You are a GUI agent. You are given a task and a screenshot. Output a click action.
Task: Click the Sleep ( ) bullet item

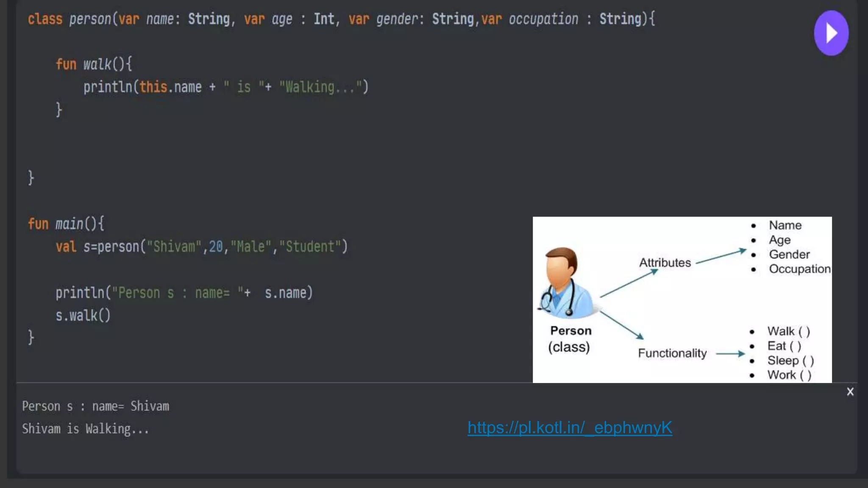[x=790, y=360]
